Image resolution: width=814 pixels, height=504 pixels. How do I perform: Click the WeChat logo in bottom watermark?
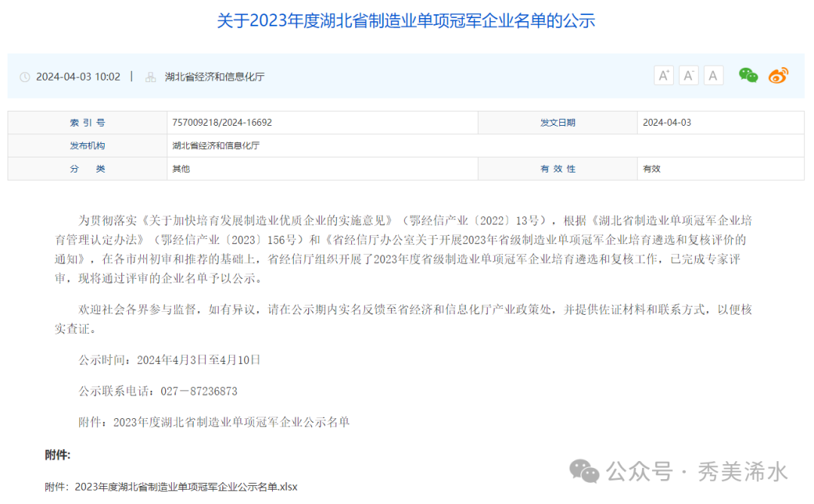coord(584,472)
